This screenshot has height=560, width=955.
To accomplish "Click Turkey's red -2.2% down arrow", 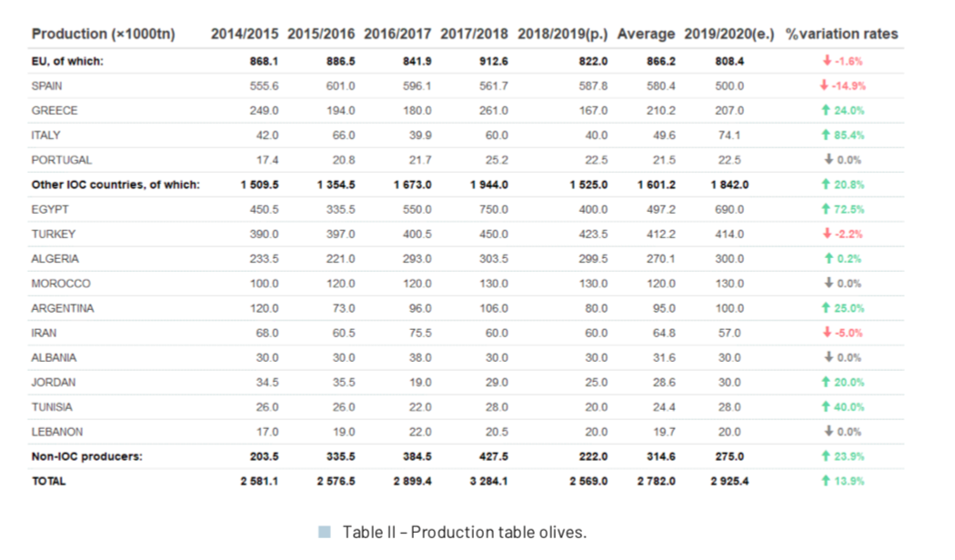I will point(826,234).
